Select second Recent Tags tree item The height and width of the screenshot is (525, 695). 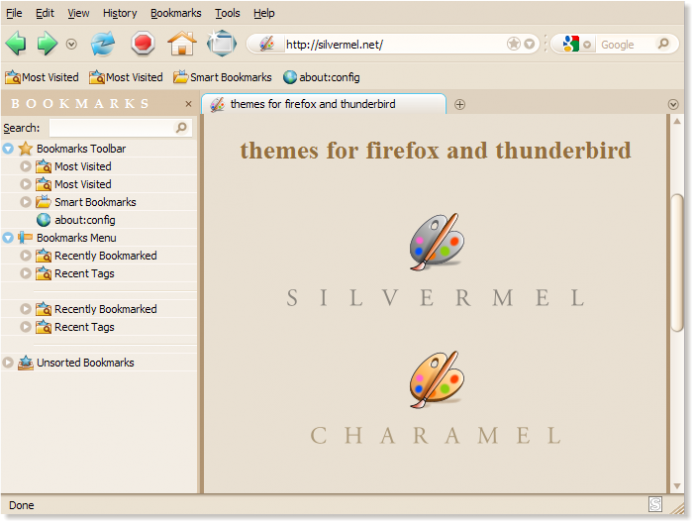(x=84, y=327)
